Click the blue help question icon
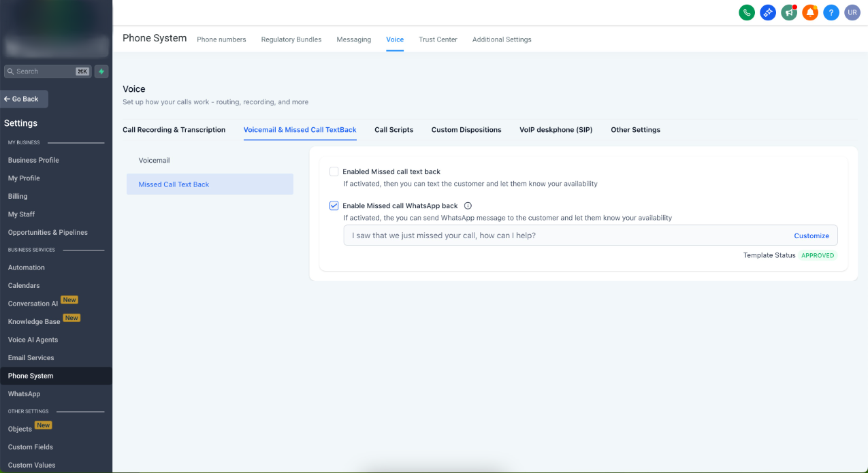 (x=831, y=12)
